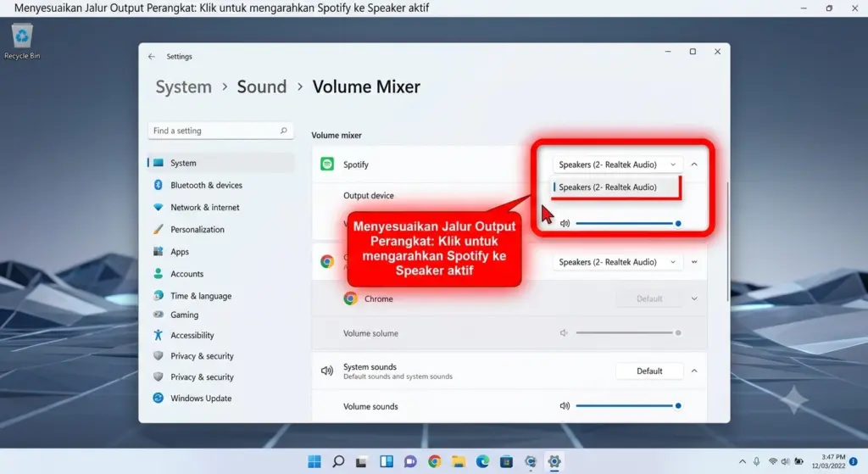This screenshot has width=868, height=474.
Task: Mute the Volume solume speaker icon
Action: click(x=564, y=332)
